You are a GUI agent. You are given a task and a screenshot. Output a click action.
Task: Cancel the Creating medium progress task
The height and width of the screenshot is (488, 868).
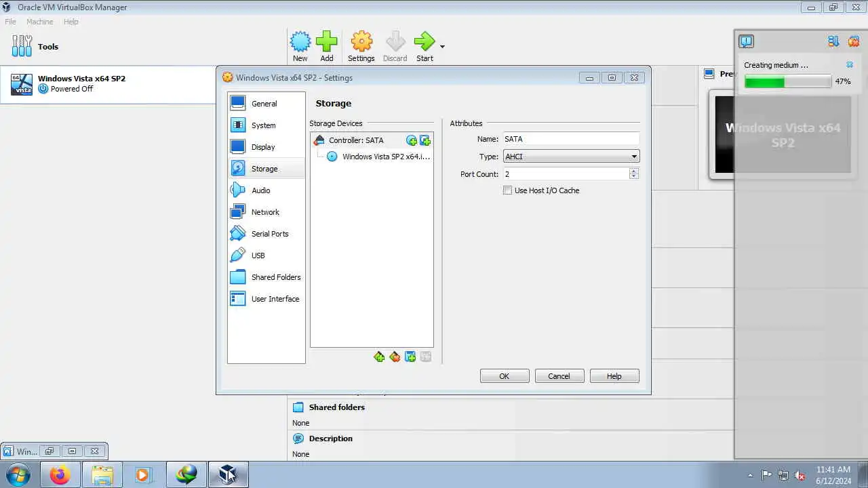pos(850,65)
